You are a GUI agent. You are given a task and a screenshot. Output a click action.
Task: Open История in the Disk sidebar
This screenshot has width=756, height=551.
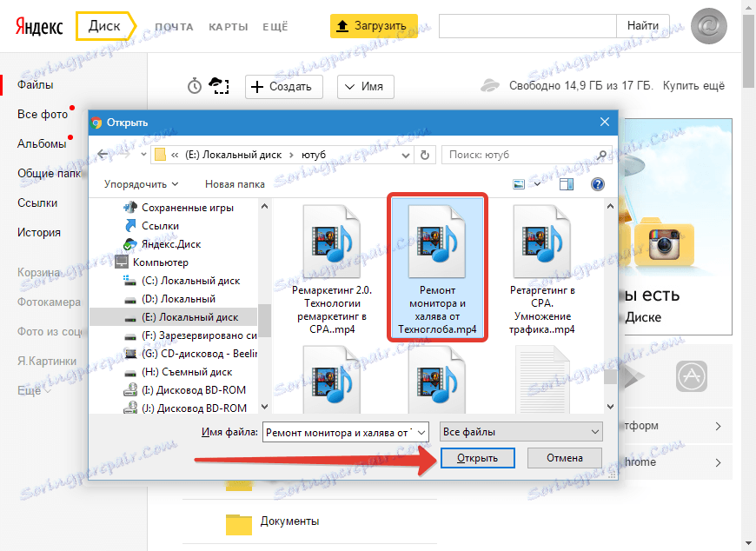click(39, 232)
